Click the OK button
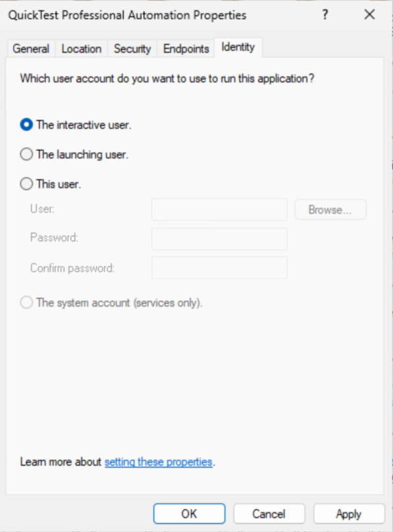 (189, 514)
